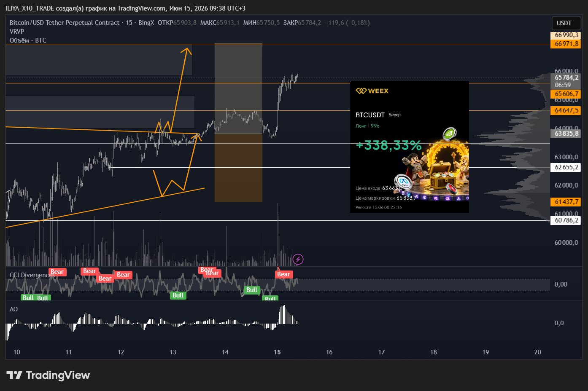Click the TradingView logo at the bottom
The image size is (588, 391).
[x=48, y=375]
